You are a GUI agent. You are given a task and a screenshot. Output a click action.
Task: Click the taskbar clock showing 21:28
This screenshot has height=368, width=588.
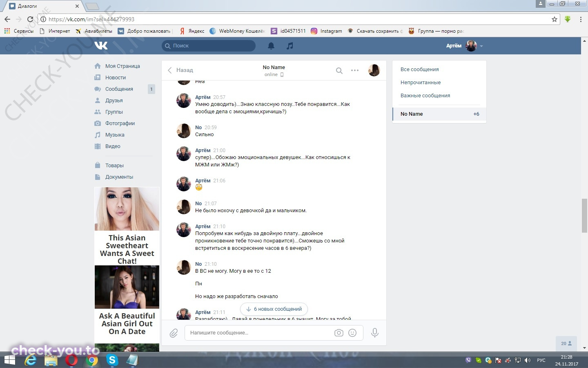(x=567, y=360)
